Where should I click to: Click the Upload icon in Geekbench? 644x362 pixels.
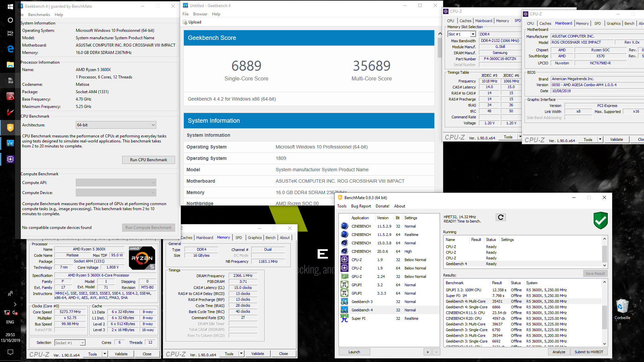point(185,22)
